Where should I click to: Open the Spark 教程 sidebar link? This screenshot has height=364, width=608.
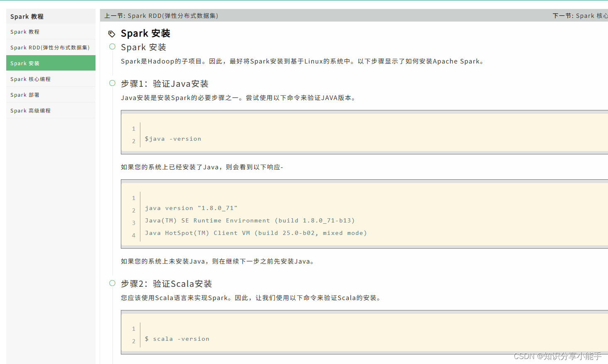(x=51, y=32)
